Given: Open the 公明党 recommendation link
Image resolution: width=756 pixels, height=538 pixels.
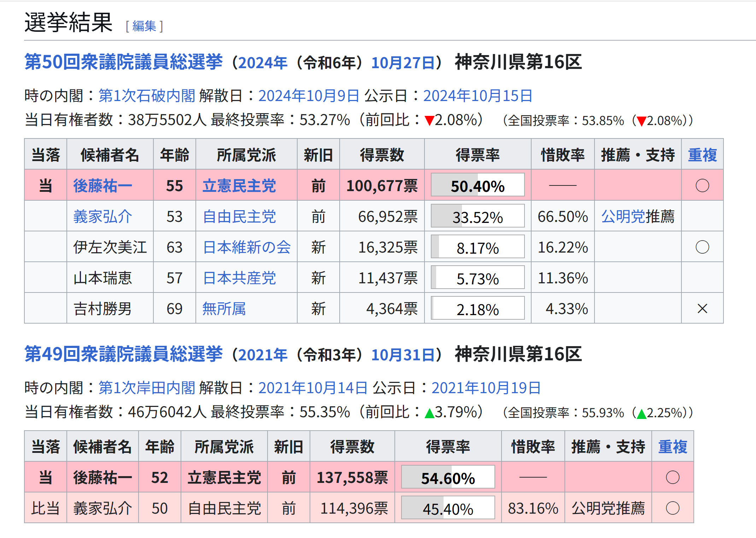Looking at the screenshot, I should click(623, 217).
